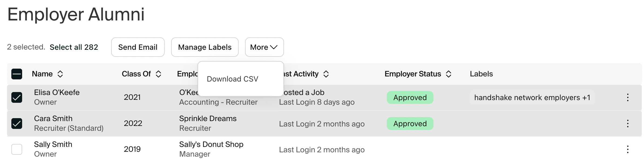The height and width of the screenshot is (162, 644).
Task: Open three-dot menu for Elisa O'Keefe
Action: click(x=628, y=97)
